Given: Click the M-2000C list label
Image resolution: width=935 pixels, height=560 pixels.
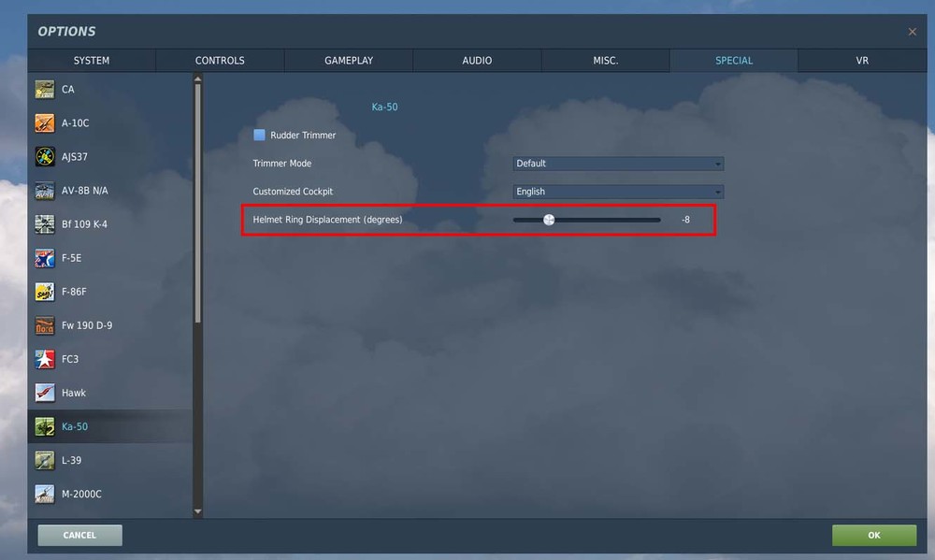Looking at the screenshot, I should point(81,494).
